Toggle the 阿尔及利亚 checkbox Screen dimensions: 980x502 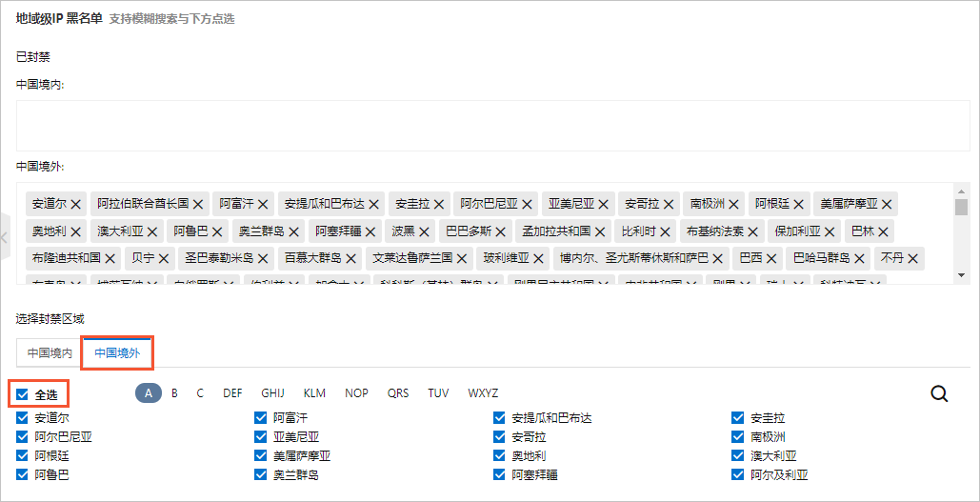737,474
